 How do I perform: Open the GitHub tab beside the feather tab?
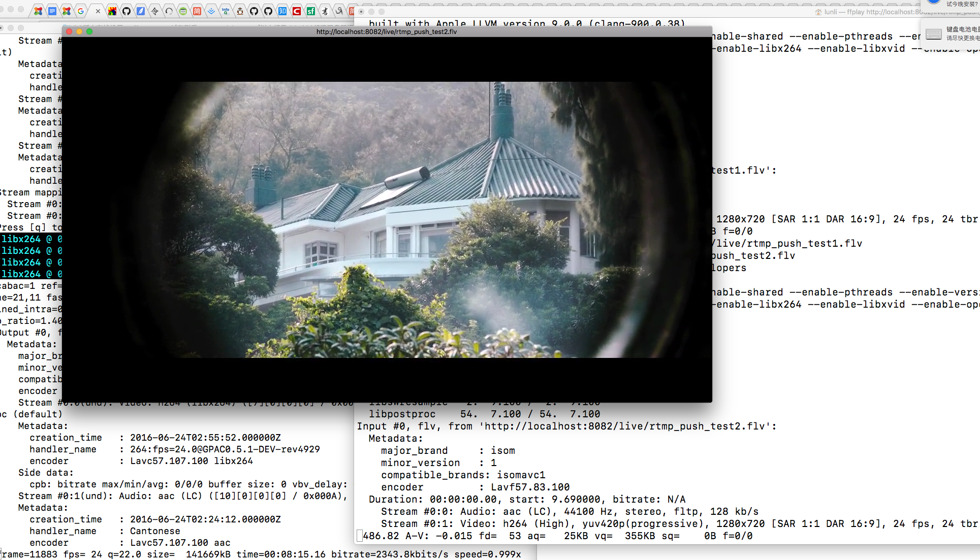point(127,11)
